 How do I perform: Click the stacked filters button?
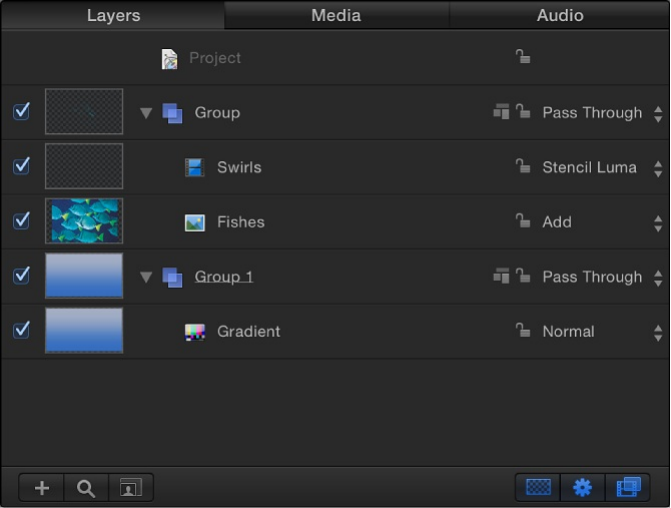(628, 488)
